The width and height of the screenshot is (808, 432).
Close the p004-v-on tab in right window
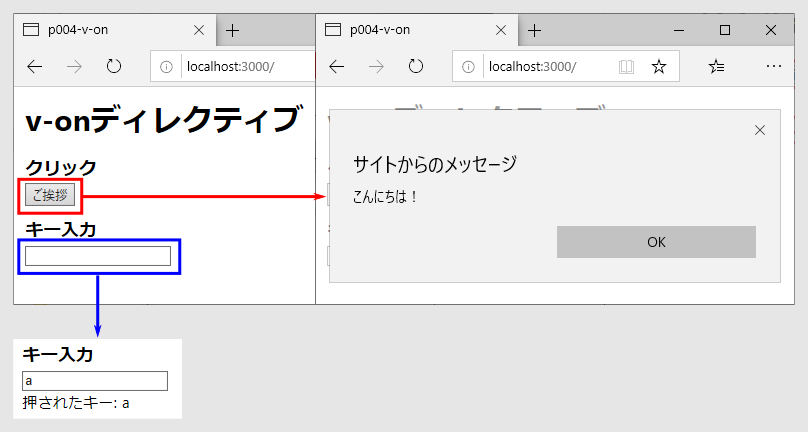click(501, 30)
